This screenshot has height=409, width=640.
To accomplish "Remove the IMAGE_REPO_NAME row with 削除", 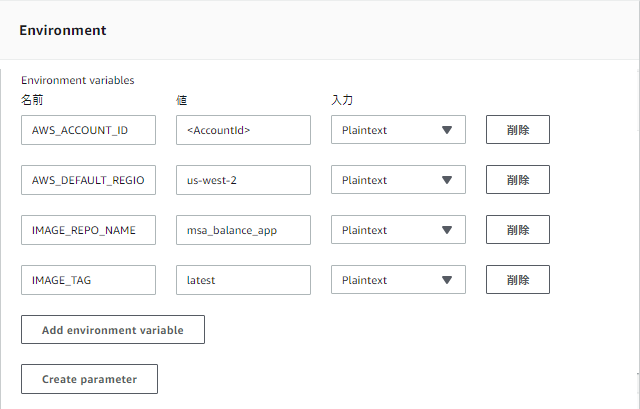I will coord(517,230).
